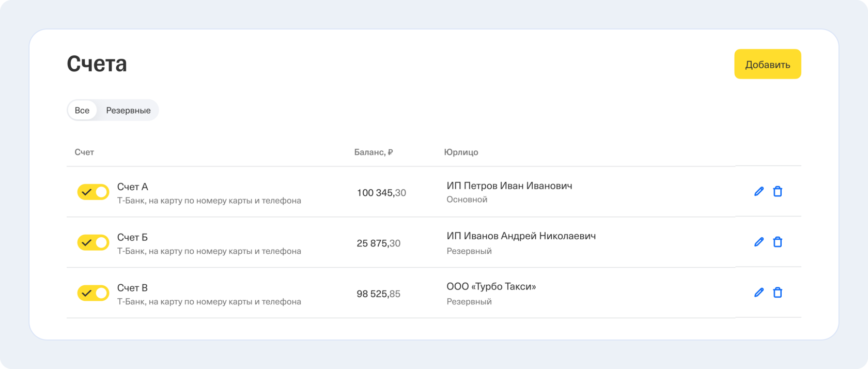Select the Все tab

82,110
